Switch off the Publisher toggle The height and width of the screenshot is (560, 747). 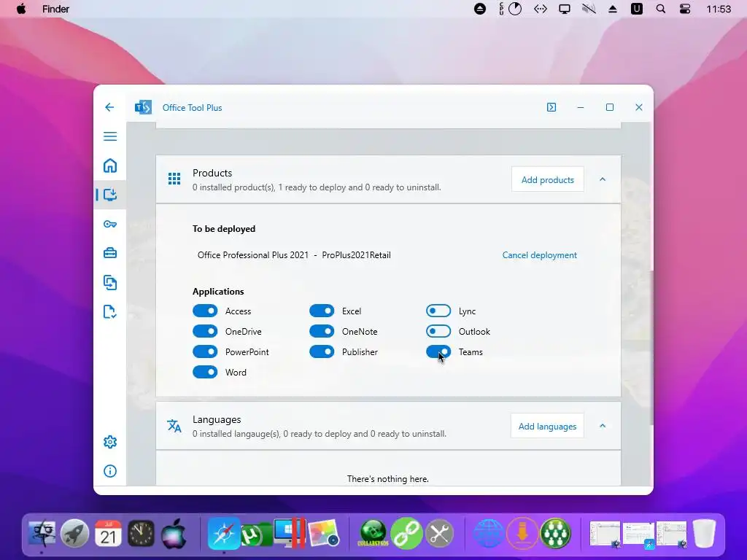(322, 352)
